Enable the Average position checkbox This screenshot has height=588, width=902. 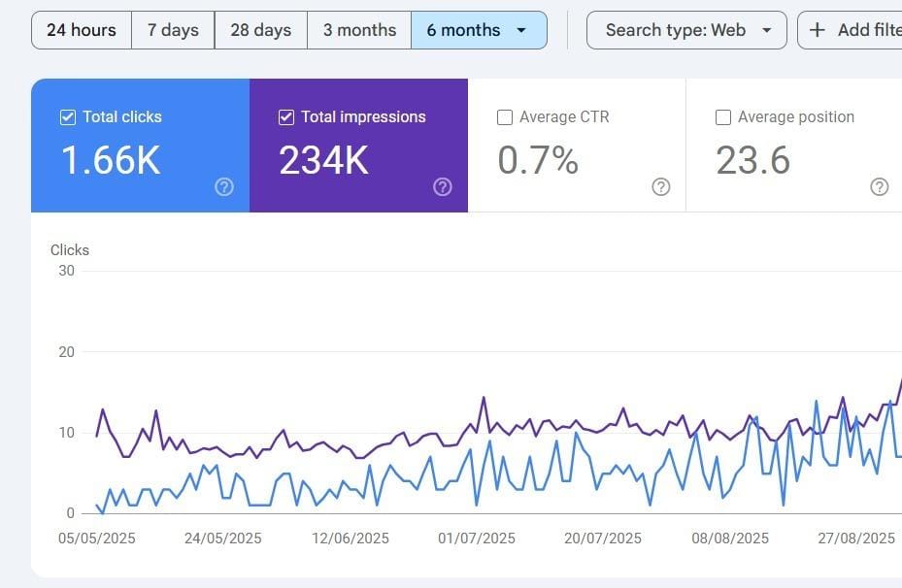(x=723, y=117)
